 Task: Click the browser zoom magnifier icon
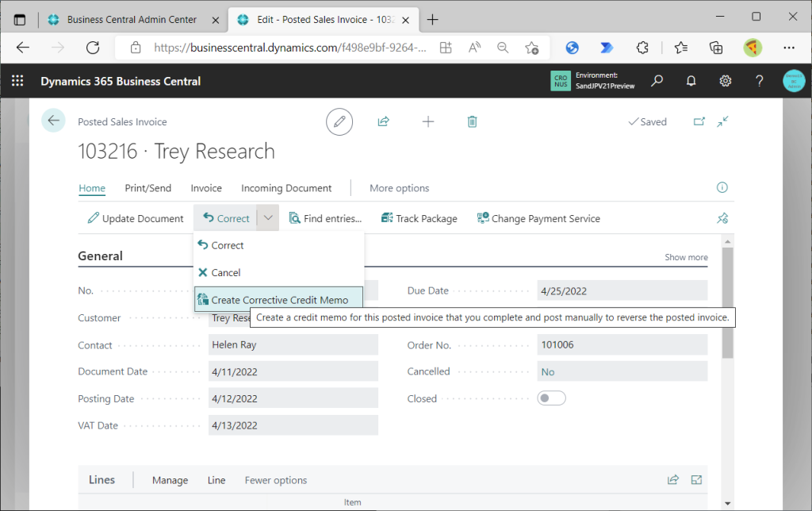coord(502,48)
